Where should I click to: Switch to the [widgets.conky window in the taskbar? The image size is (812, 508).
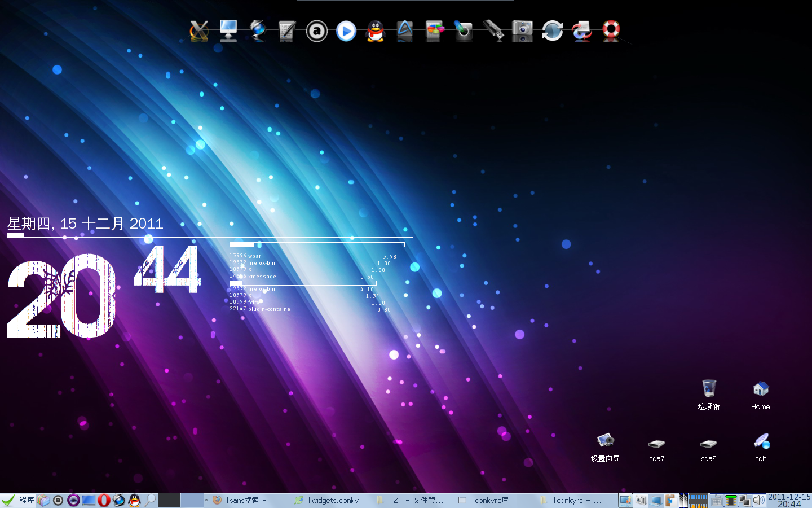pyautogui.click(x=331, y=500)
